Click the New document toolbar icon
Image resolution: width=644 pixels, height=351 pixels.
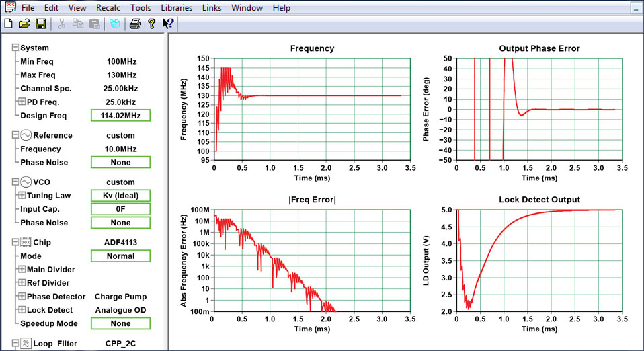pyautogui.click(x=8, y=24)
